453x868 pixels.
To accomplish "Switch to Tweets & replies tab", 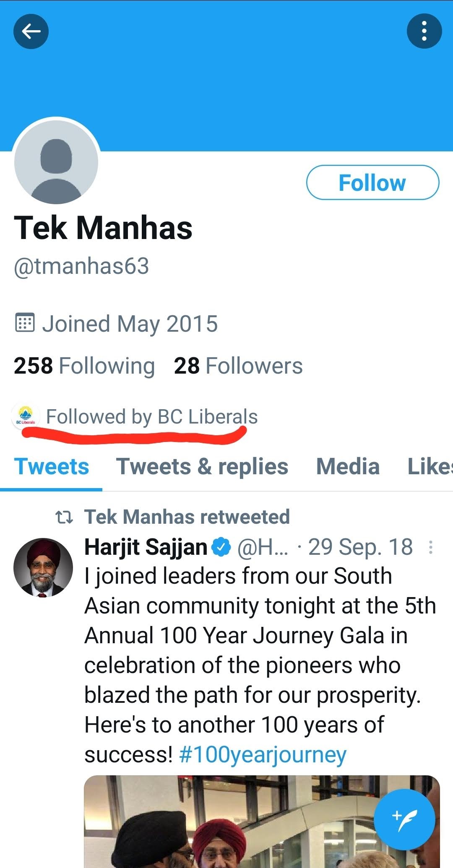I will click(x=202, y=467).
